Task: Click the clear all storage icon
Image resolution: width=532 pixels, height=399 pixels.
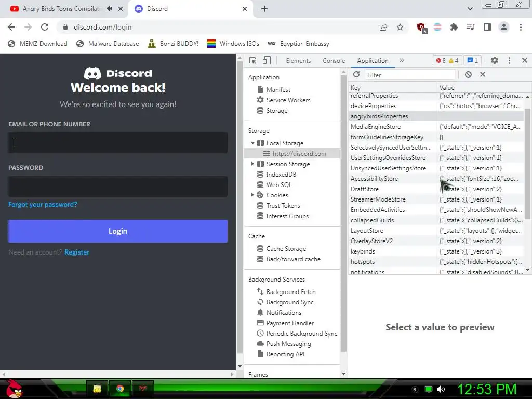Action: click(x=468, y=75)
